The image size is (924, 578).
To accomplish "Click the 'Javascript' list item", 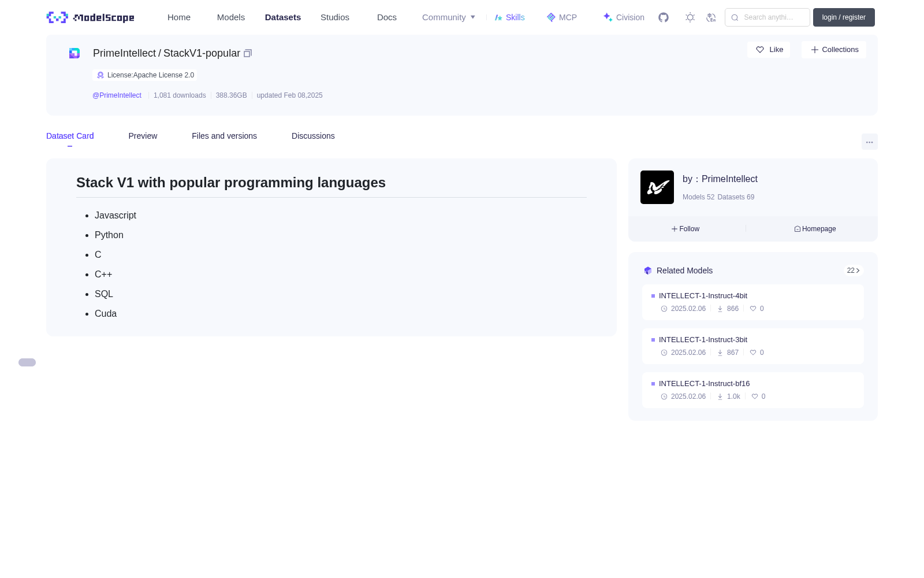I will [115, 216].
